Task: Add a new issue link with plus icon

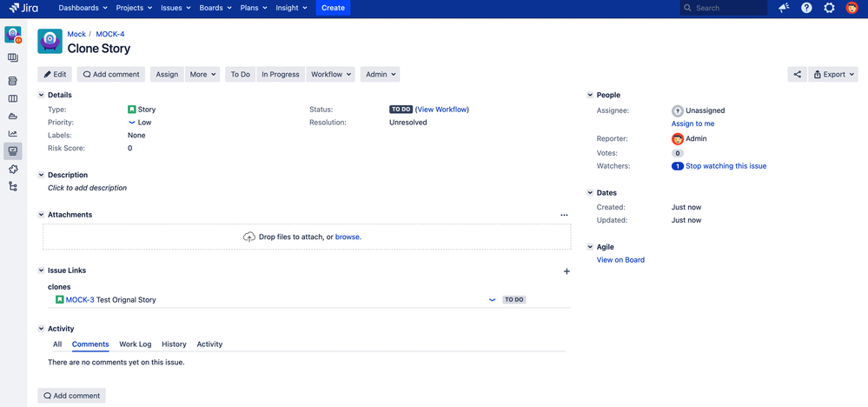Action: [567, 271]
